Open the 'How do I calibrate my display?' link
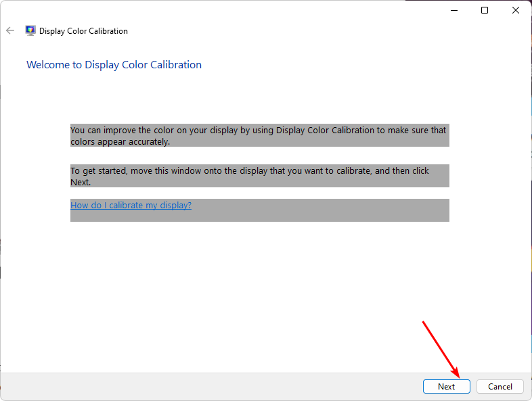Screen dimensions: 532x401 [131, 206]
